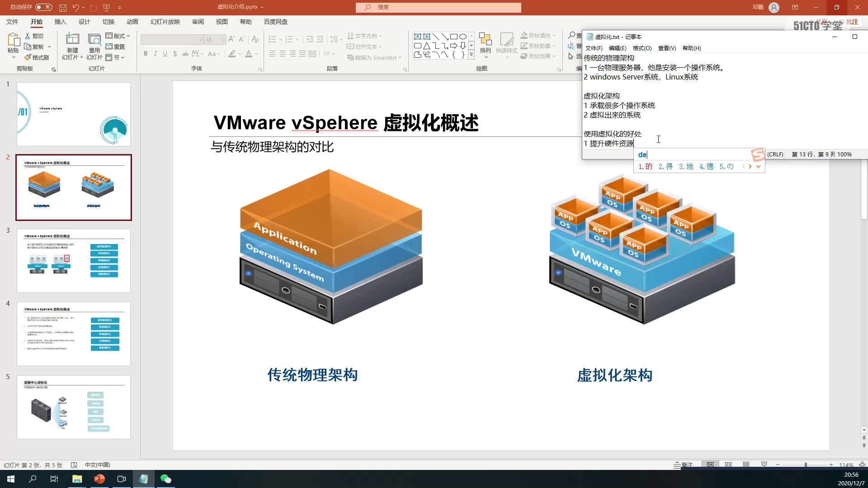Toggle align right paragraph

click(292, 54)
